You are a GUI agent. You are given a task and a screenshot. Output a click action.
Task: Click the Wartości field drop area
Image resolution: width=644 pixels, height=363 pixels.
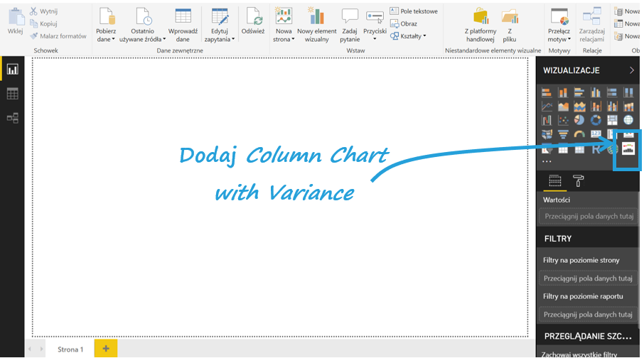[x=586, y=217]
